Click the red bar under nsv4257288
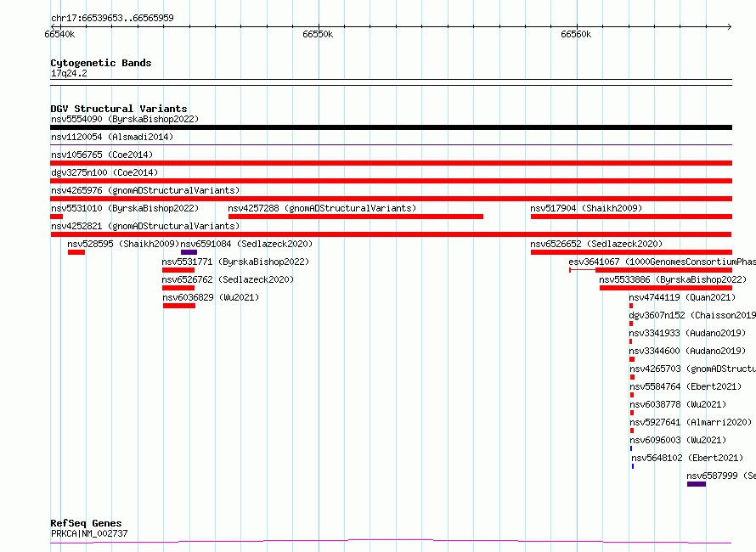Viewport: 756px width, 552px height. (356, 217)
